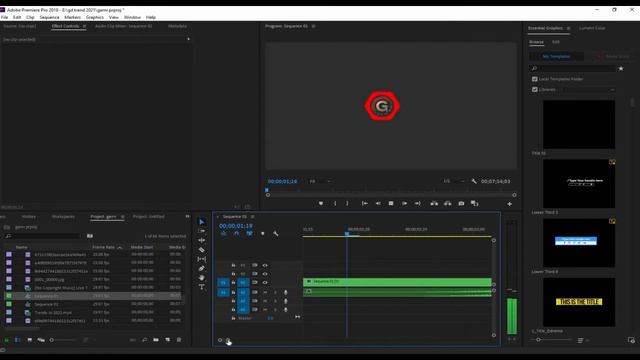The width and height of the screenshot is (640, 360).
Task: Click the Mark Out button
Action: (x=347, y=203)
